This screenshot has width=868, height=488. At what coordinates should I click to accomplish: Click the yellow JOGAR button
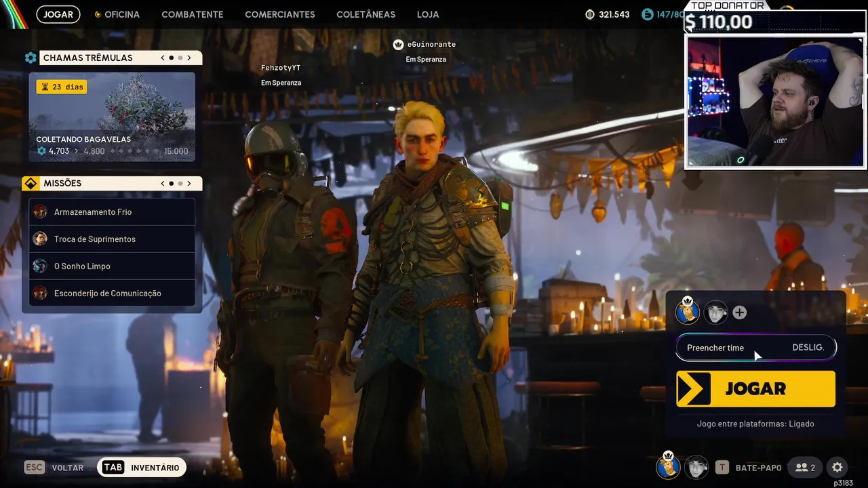click(x=756, y=388)
